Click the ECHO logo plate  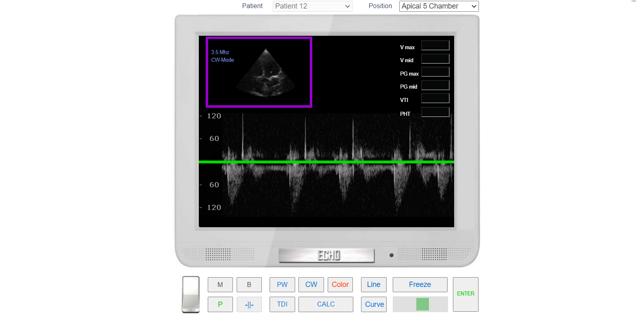click(326, 255)
